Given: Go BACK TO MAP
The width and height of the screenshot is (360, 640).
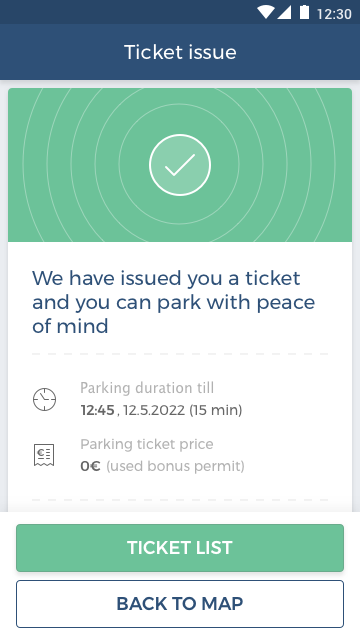Looking at the screenshot, I should point(180,604).
